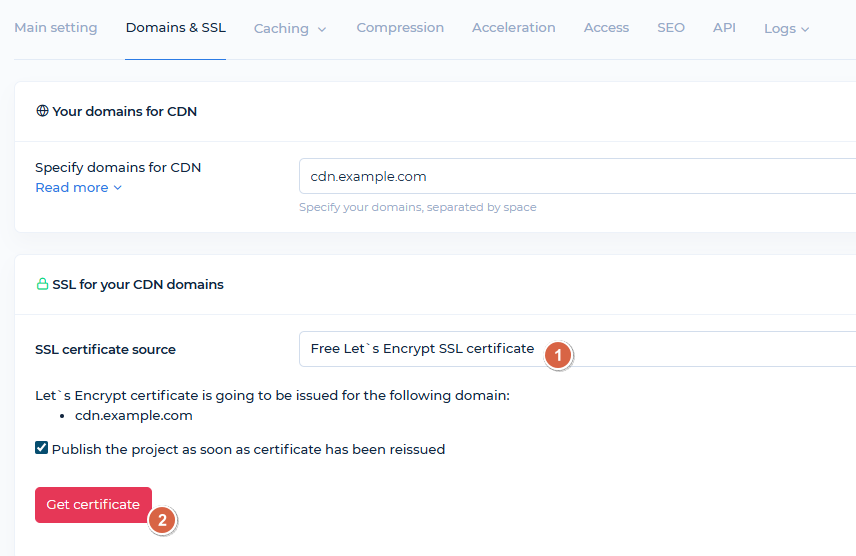Select the Domains & SSL tab
The image size is (856, 556).
point(175,28)
